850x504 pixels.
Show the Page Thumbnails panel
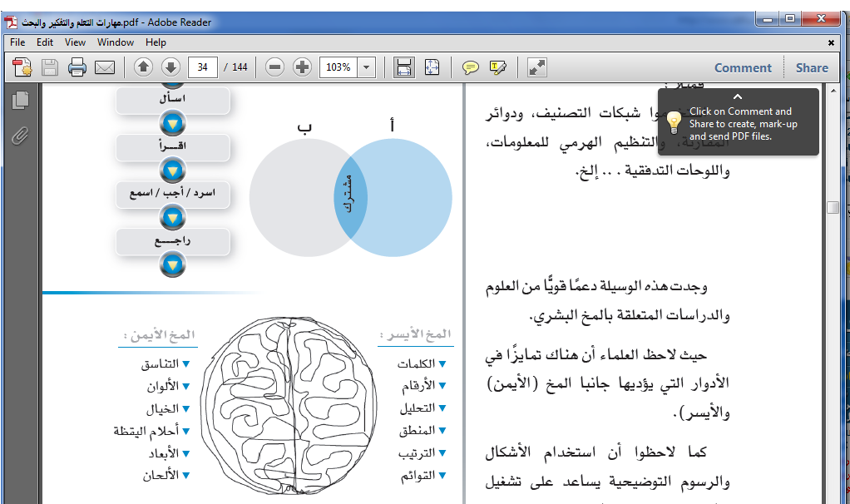coord(20,100)
